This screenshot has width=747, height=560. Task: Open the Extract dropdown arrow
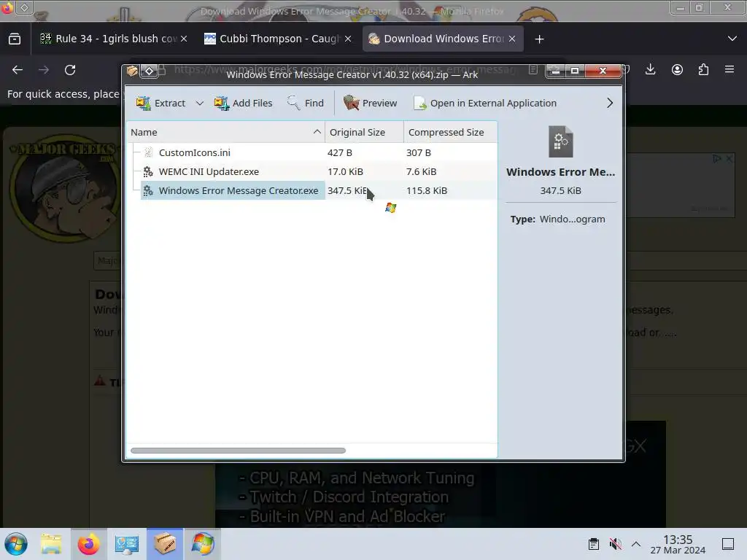(x=200, y=103)
